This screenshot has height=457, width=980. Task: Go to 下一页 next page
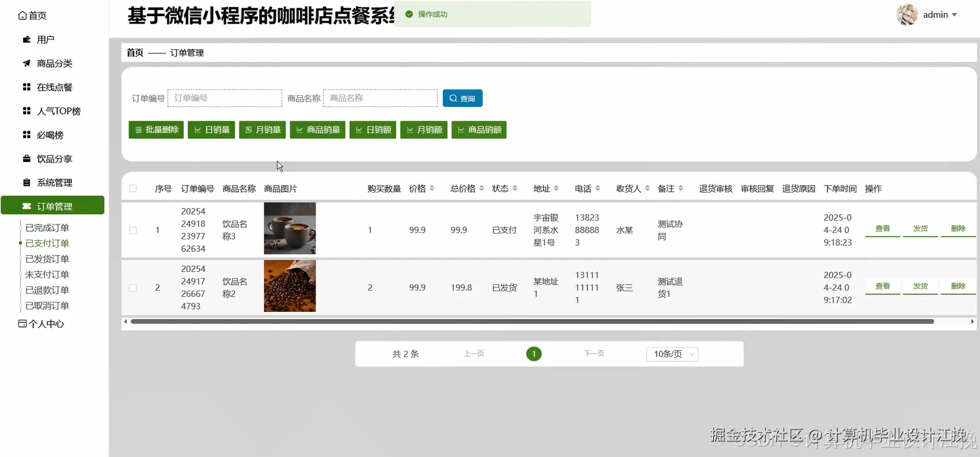[594, 354]
